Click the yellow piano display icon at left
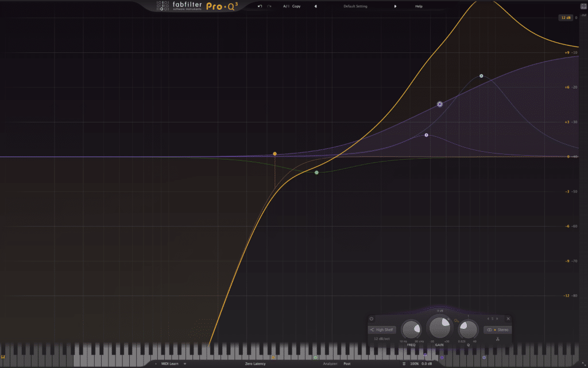 (x=3, y=357)
